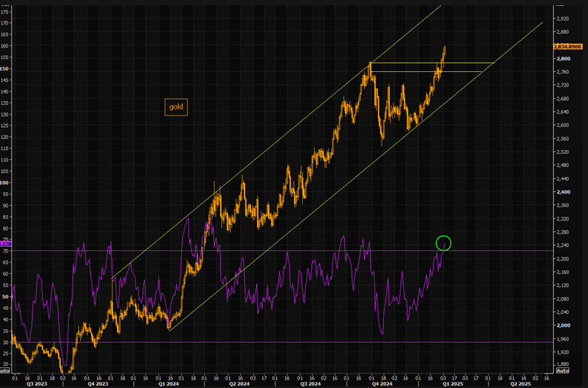Viewport: 588px width, 388px height.
Task: Click the 150 level on left indicator axis
Action: (6, 69)
